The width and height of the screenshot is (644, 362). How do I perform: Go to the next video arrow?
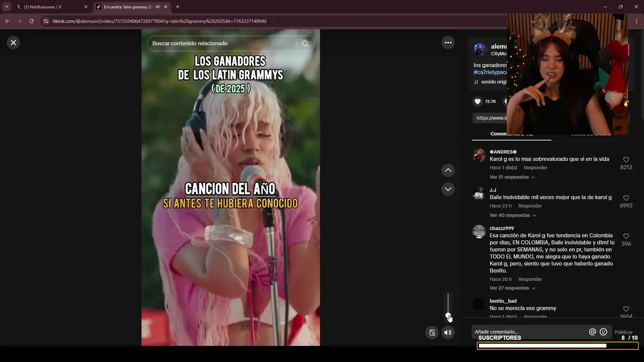click(x=448, y=189)
